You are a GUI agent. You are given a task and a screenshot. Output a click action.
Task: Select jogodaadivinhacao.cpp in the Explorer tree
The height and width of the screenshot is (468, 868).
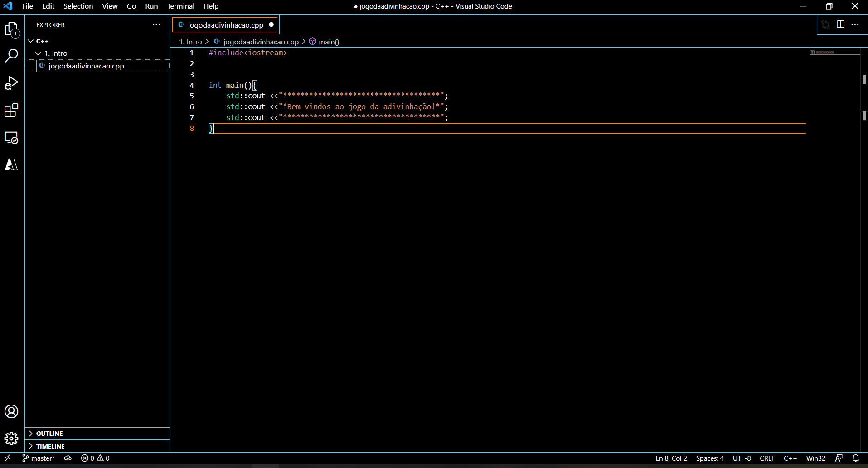pos(97,66)
